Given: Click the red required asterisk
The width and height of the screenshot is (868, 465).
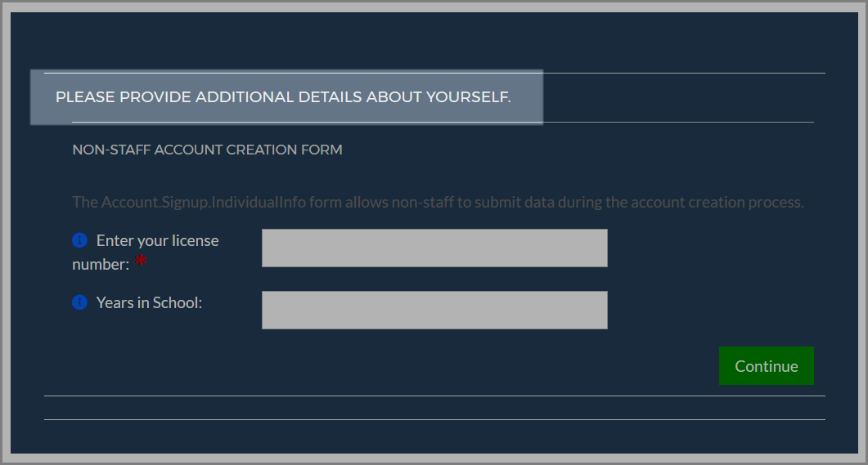Looking at the screenshot, I should 142,261.
